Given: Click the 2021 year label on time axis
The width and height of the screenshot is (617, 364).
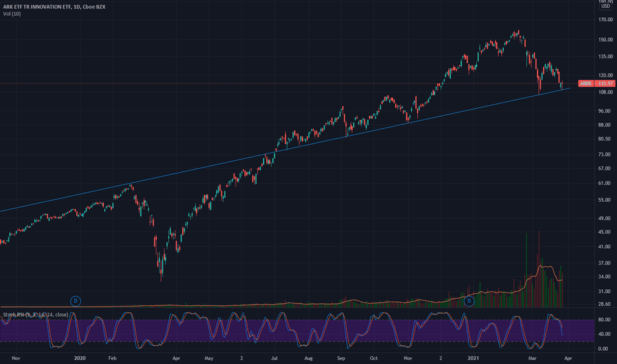Looking at the screenshot, I should (473, 358).
